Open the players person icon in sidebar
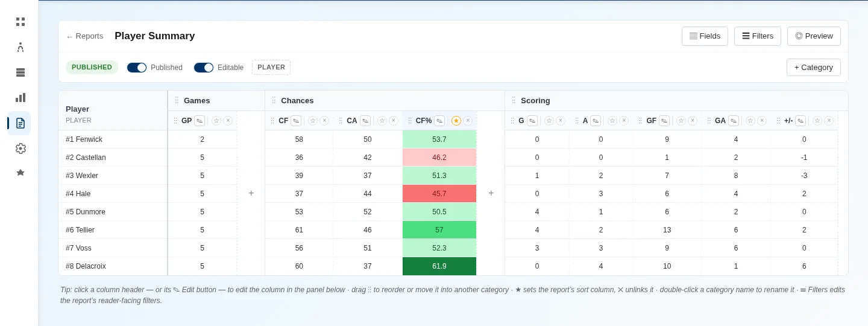Viewport: 868px width, 326px height. 20,47
